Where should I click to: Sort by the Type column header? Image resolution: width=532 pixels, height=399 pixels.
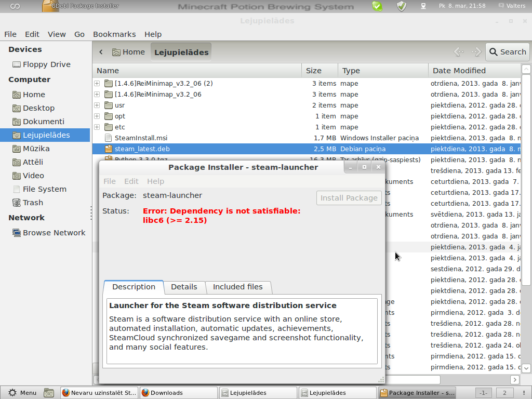coord(383,71)
